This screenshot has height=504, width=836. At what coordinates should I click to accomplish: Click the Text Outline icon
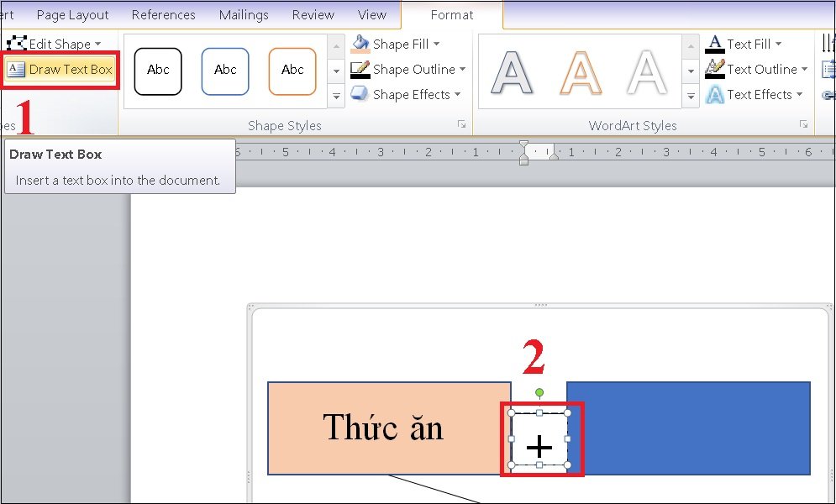pyautogui.click(x=714, y=69)
